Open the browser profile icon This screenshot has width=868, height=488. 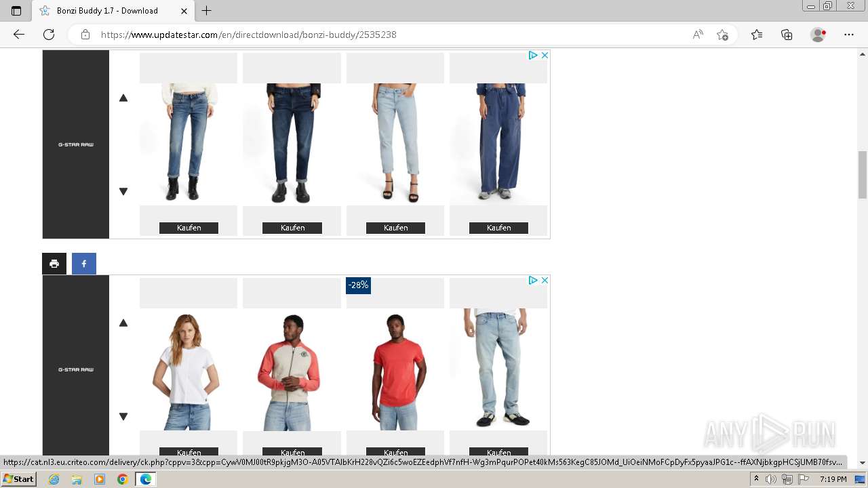(818, 35)
